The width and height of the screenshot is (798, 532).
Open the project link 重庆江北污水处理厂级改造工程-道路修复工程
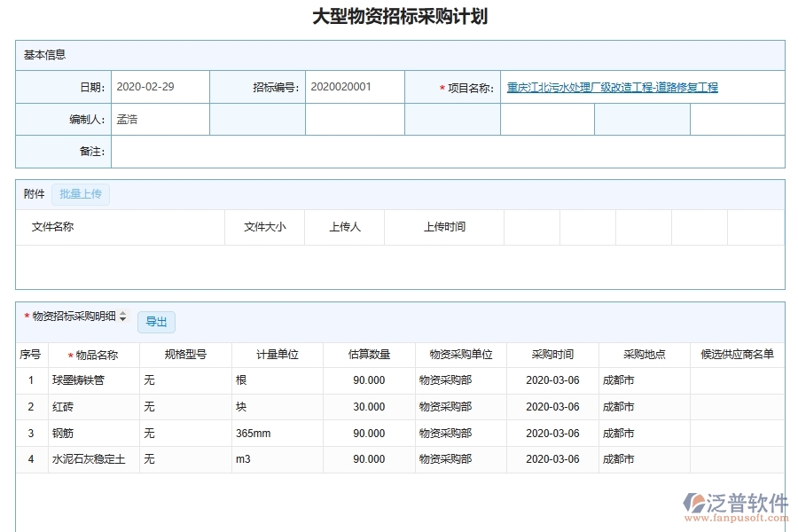[612, 87]
